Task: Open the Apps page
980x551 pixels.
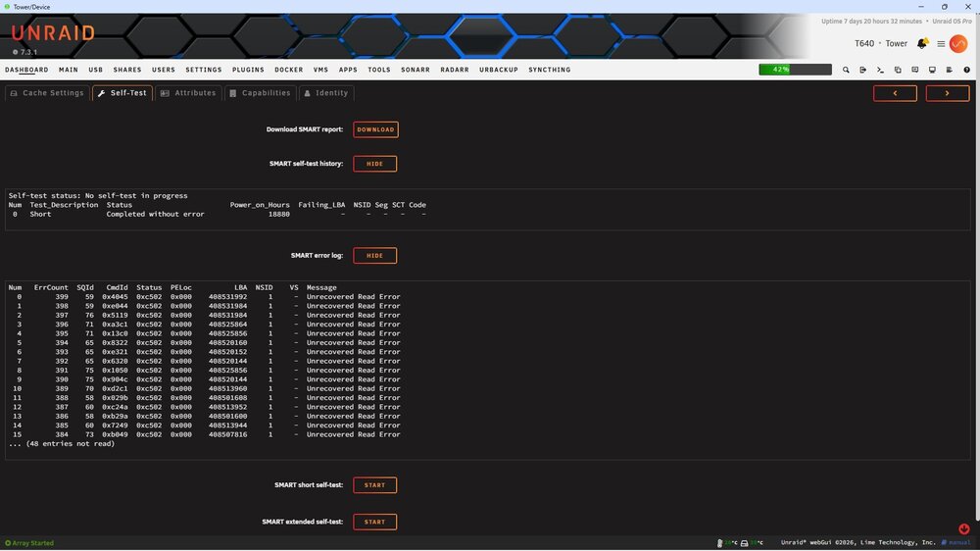Action: pos(348,70)
